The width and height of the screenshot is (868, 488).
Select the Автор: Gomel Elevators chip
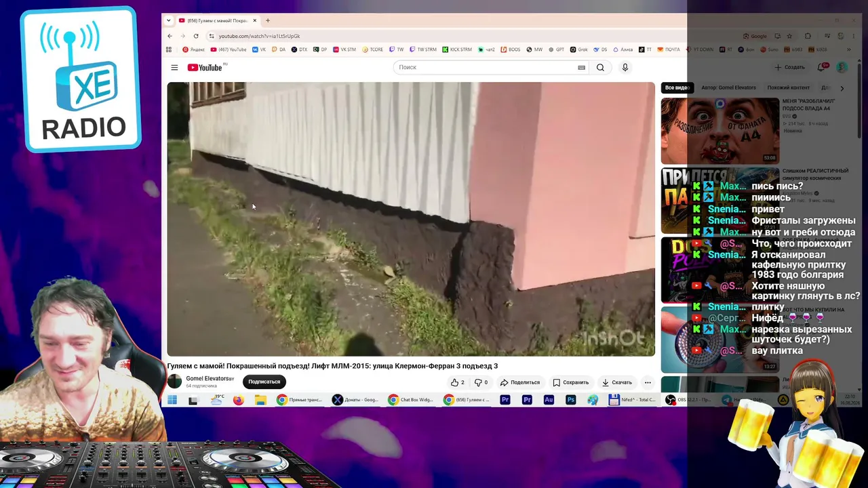(728, 87)
